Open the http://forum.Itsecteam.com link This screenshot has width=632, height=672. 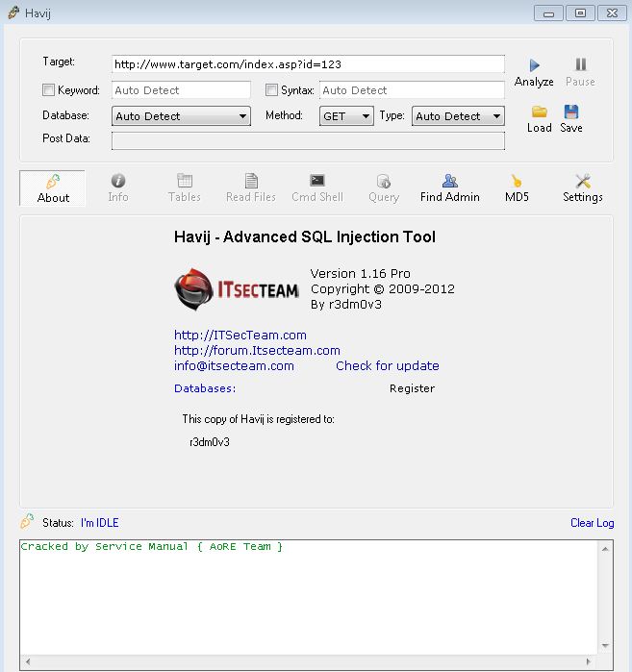[x=257, y=351]
